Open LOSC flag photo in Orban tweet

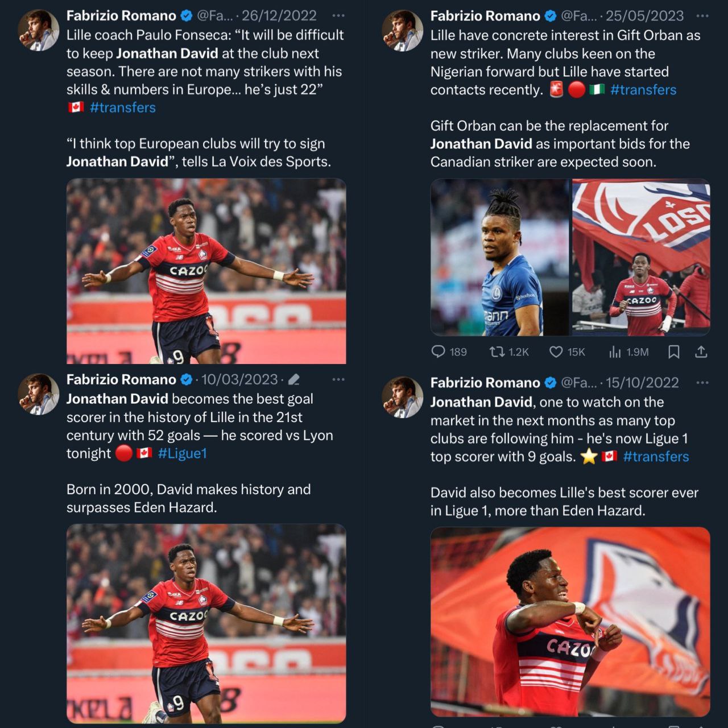pos(641,257)
